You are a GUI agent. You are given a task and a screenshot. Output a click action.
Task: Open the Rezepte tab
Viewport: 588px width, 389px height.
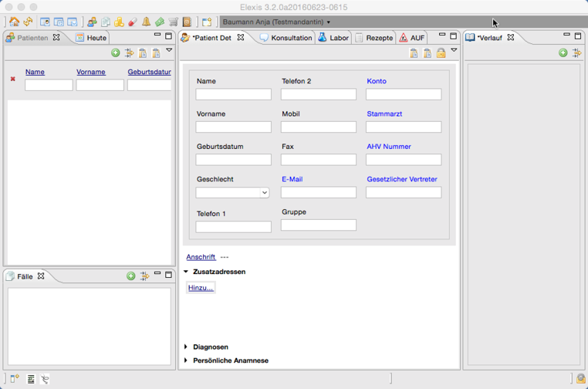pyautogui.click(x=374, y=38)
